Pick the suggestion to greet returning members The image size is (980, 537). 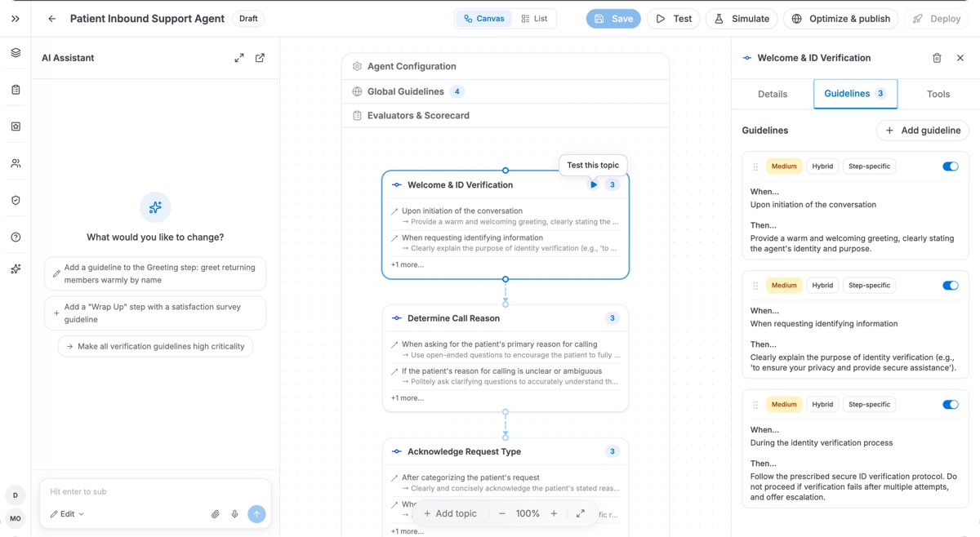click(155, 273)
